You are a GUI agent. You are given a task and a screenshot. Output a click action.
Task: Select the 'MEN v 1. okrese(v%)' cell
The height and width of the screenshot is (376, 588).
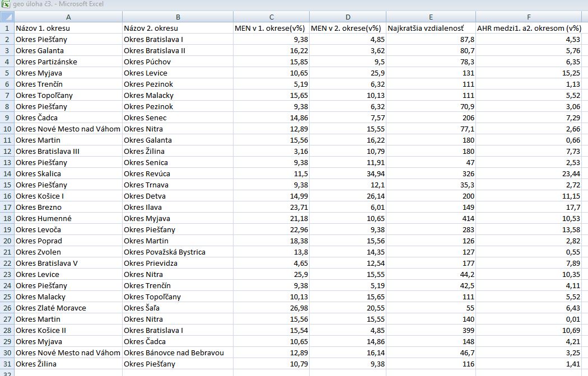[x=272, y=28]
